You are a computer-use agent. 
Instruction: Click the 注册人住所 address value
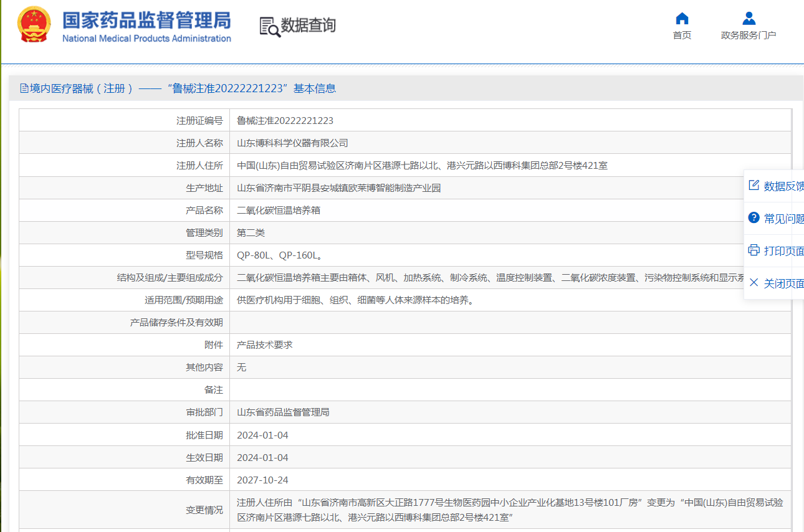point(422,166)
